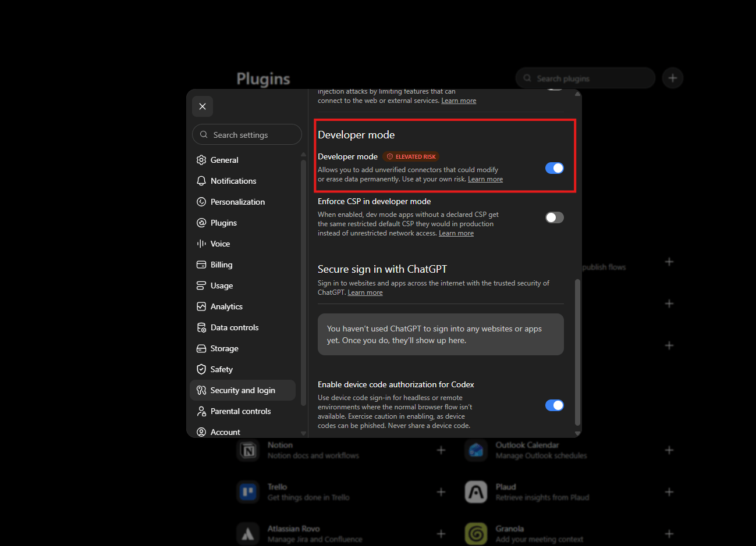Turn off the Developer mode toggle
Viewport: 756px width, 546px height.
point(555,168)
